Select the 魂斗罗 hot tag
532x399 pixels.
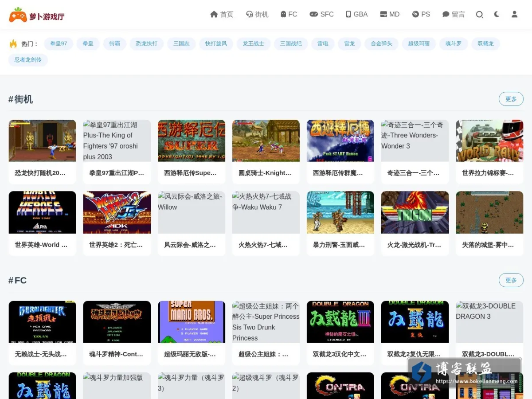[x=454, y=43]
